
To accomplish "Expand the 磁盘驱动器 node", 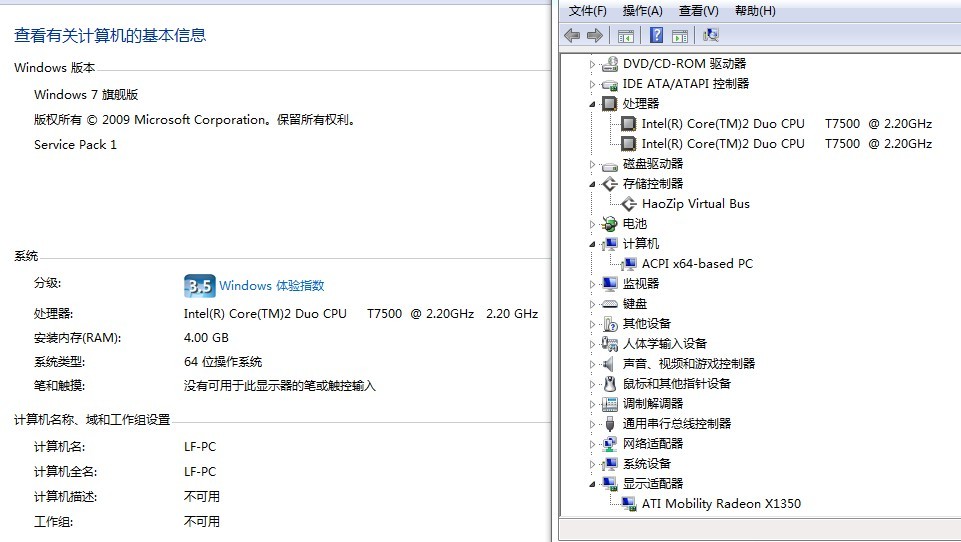I will (592, 164).
